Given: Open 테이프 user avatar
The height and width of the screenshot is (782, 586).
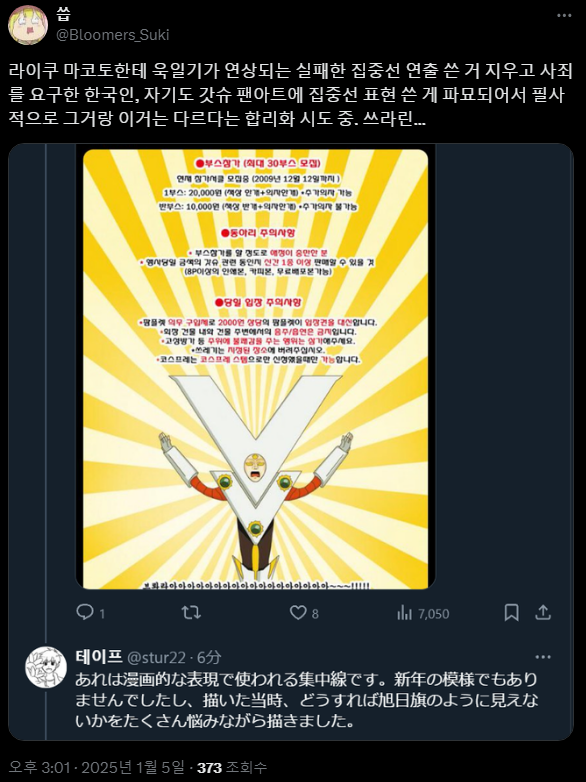Looking at the screenshot, I should [46, 667].
